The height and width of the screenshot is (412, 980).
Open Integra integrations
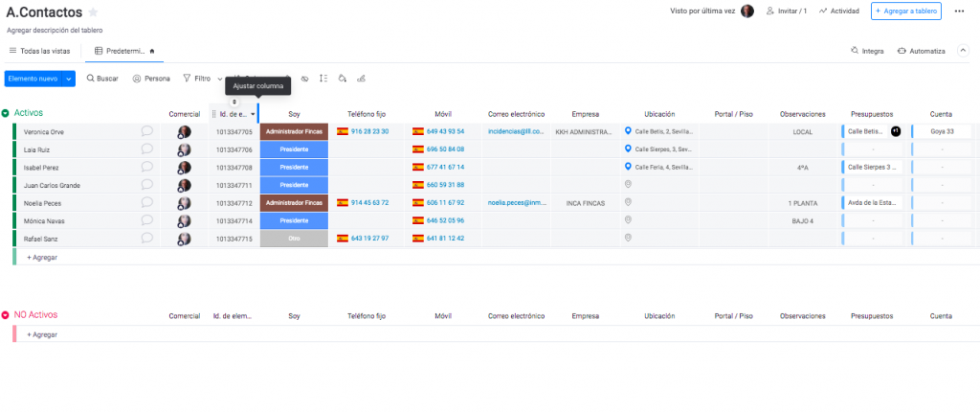pos(867,51)
